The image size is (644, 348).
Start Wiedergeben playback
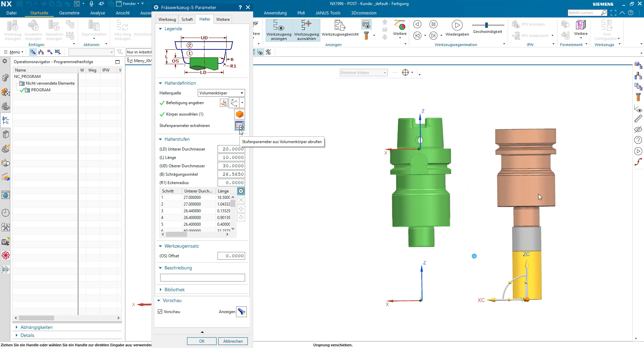click(457, 28)
